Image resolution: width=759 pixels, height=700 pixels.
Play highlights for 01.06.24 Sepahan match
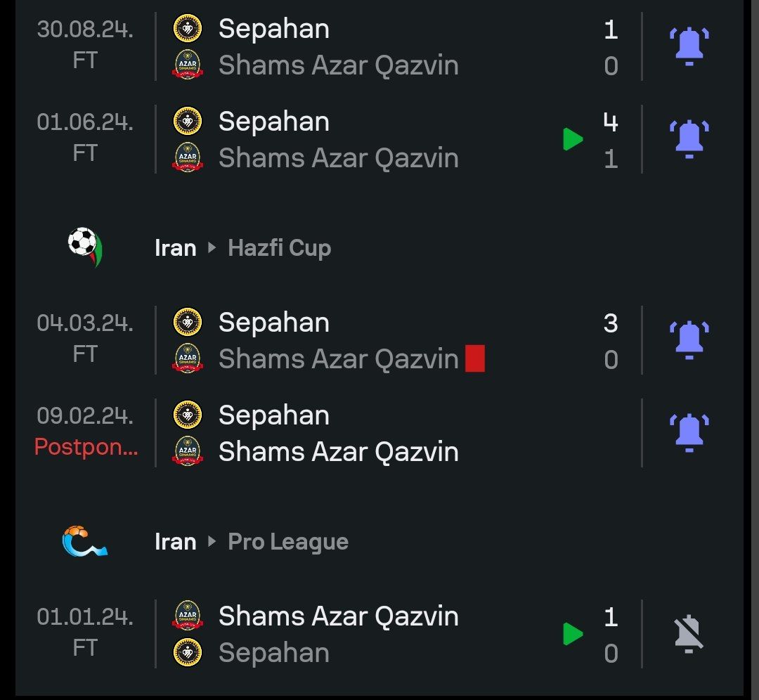[573, 139]
